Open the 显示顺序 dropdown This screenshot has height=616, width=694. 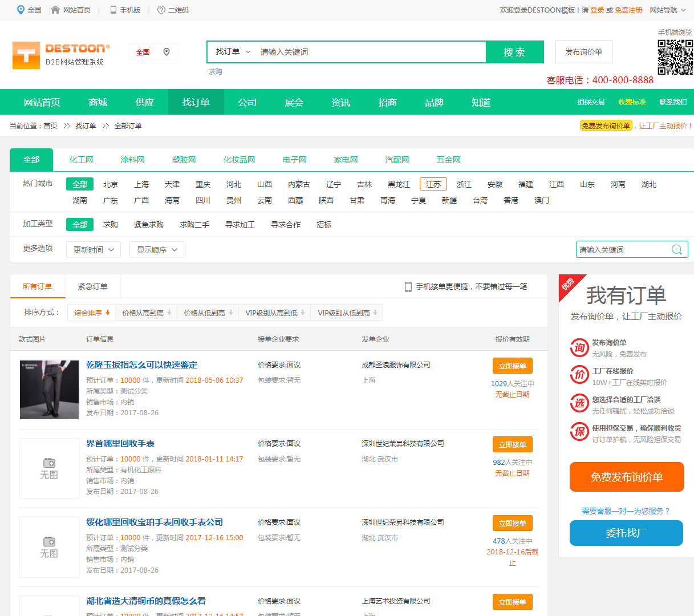[157, 250]
